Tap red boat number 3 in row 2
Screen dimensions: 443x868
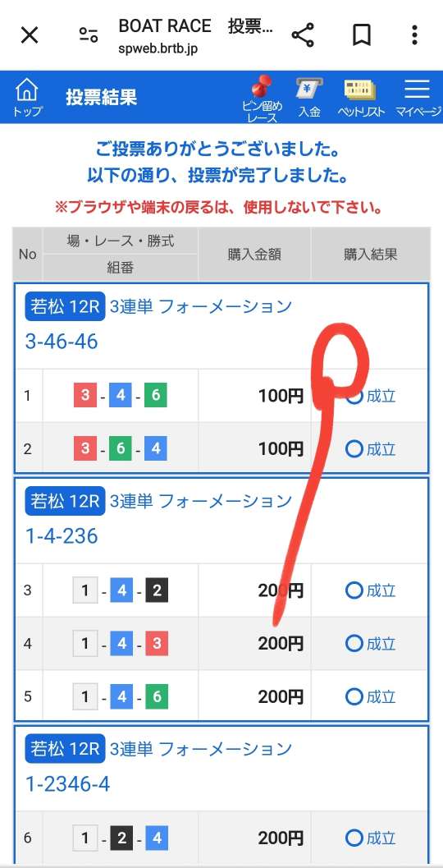[85, 448]
